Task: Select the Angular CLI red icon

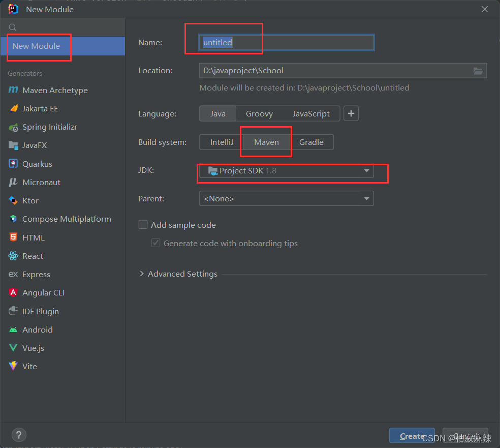Action: coord(13,292)
